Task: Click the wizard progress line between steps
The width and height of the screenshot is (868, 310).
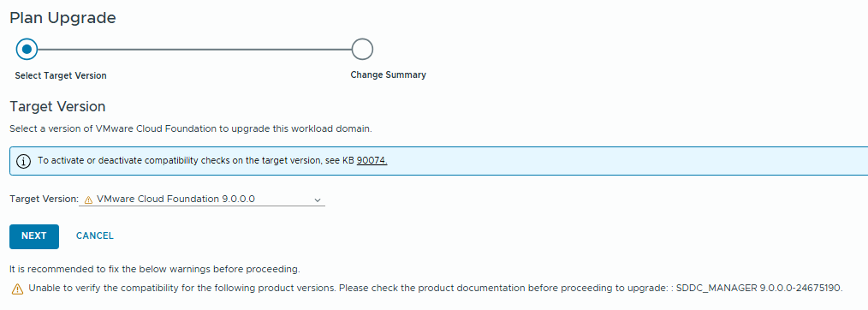Action: pyautogui.click(x=194, y=50)
